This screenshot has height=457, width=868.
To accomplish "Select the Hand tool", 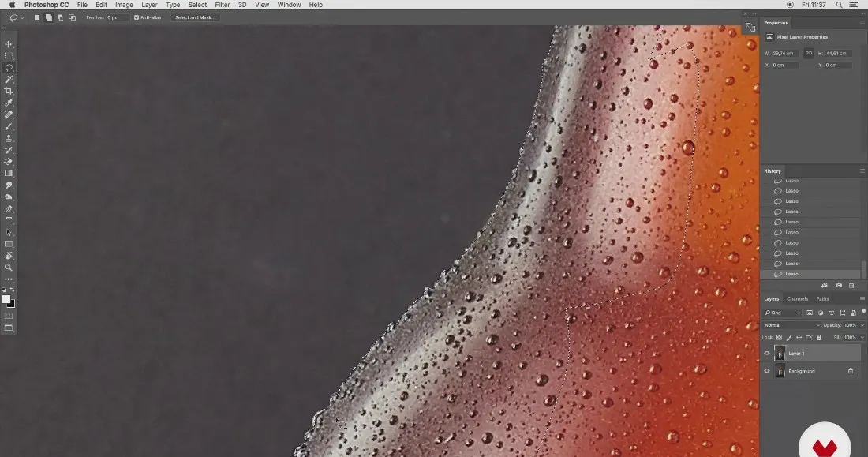I will 9,256.
